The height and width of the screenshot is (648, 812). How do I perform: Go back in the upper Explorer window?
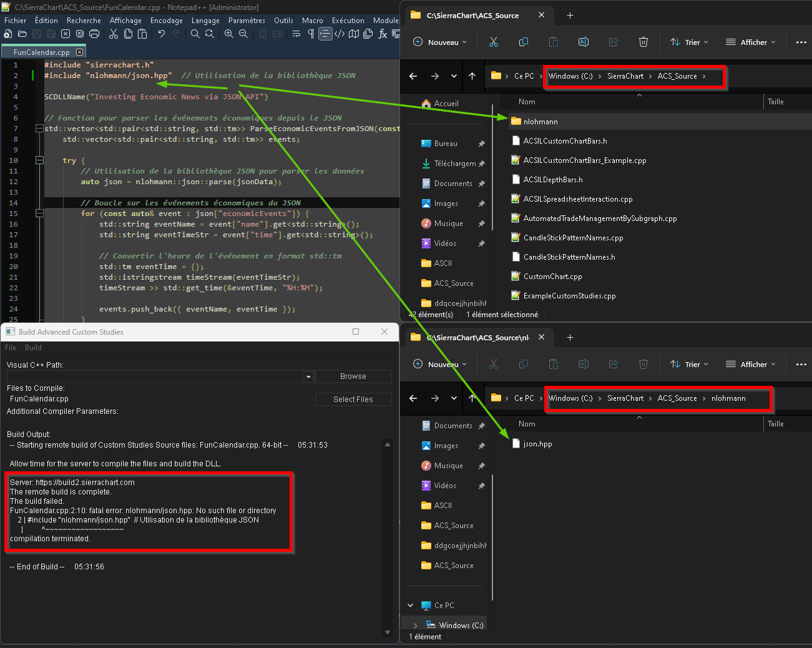(x=413, y=76)
